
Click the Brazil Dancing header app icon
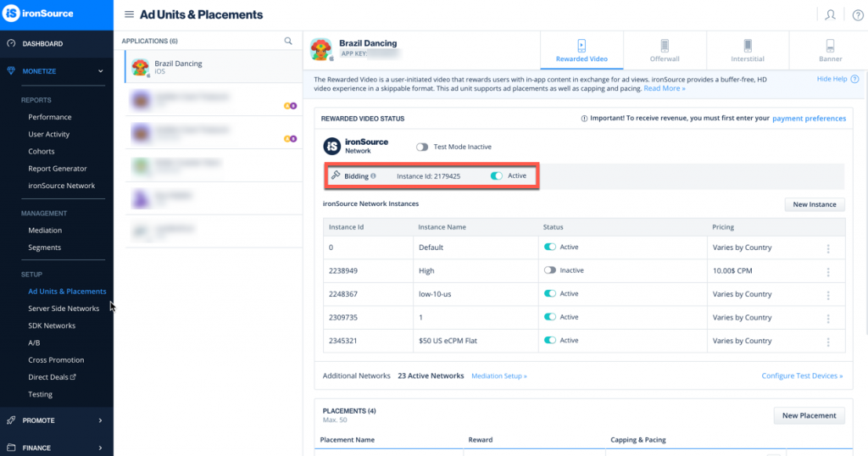(x=321, y=49)
